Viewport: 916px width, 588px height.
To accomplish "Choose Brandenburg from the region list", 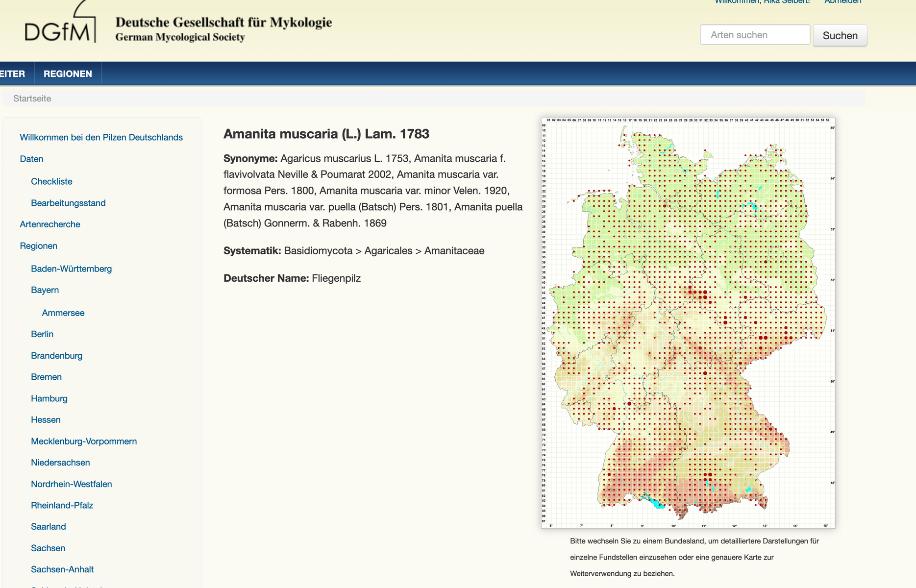I will [56, 356].
